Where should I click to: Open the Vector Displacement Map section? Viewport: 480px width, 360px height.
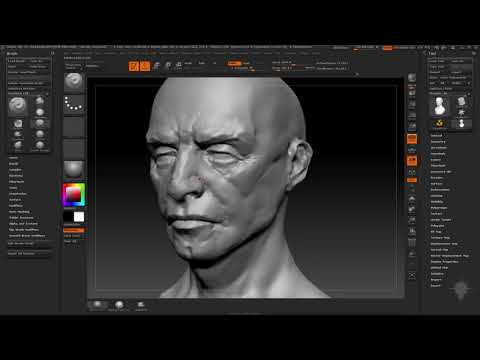(449, 256)
